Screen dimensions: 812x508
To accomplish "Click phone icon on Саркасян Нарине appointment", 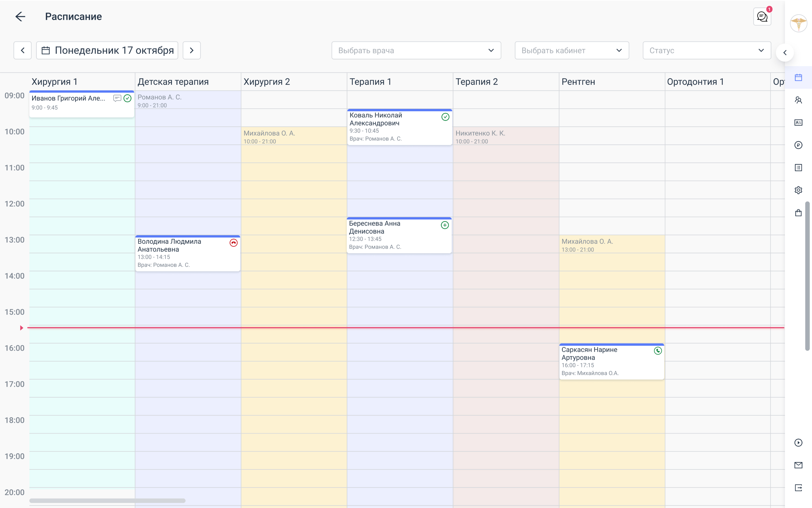I will [x=658, y=351].
